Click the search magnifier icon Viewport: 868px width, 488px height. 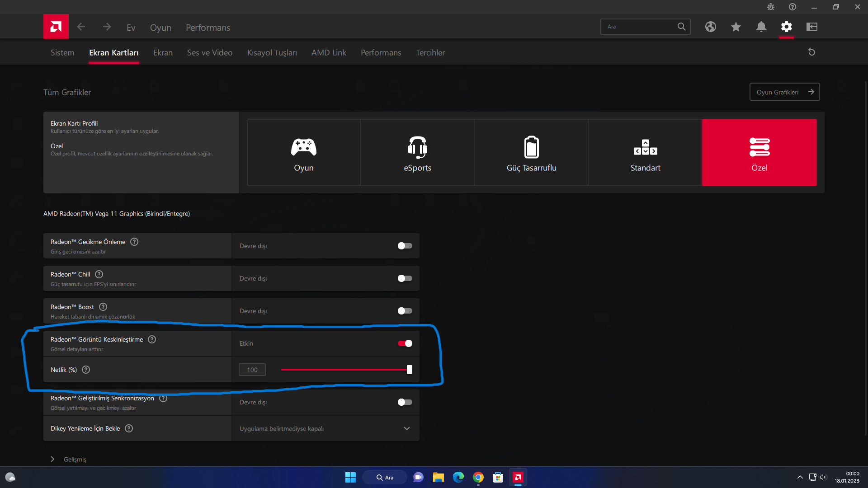pyautogui.click(x=681, y=27)
